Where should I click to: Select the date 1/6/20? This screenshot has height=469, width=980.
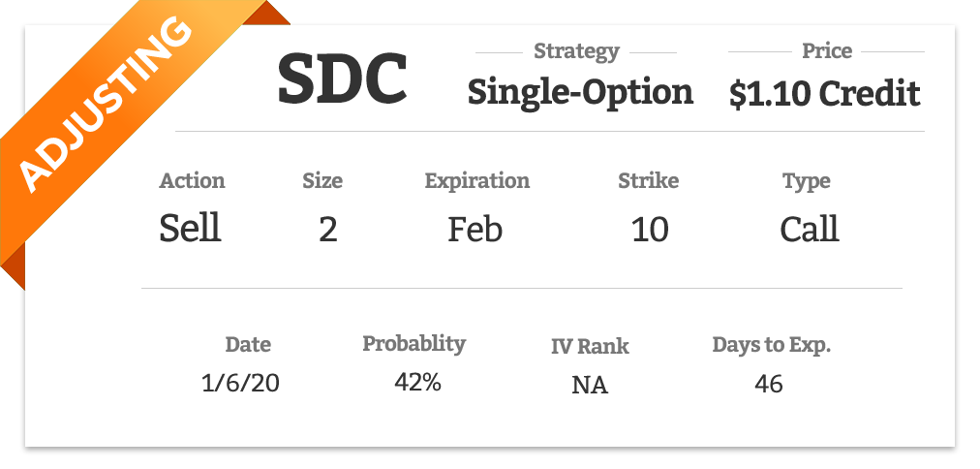tap(240, 383)
